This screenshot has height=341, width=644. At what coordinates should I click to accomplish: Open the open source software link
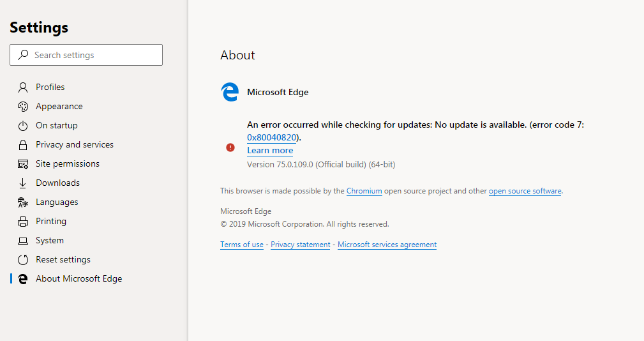pyautogui.click(x=525, y=191)
